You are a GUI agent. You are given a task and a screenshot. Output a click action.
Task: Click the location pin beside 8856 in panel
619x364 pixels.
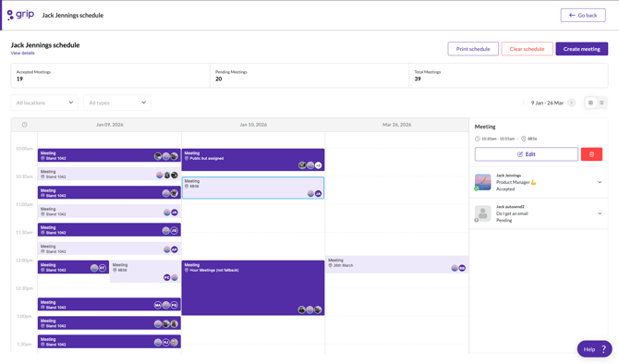click(x=524, y=139)
